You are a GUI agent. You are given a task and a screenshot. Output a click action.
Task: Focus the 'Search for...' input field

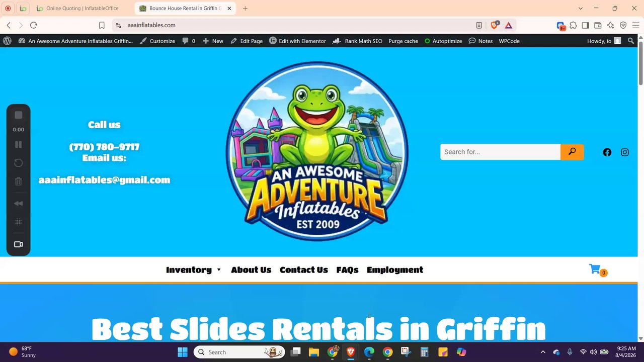501,152
